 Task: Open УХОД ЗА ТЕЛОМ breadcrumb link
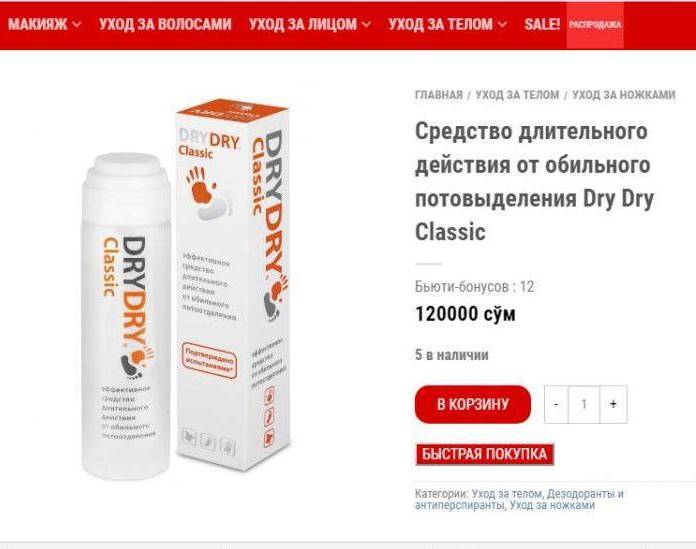click(517, 95)
